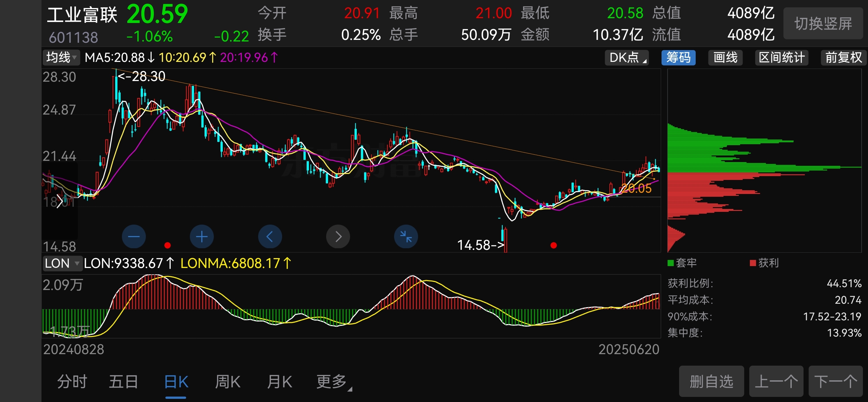Open the 均线 indicator dropdown
868x402 pixels.
(61, 57)
